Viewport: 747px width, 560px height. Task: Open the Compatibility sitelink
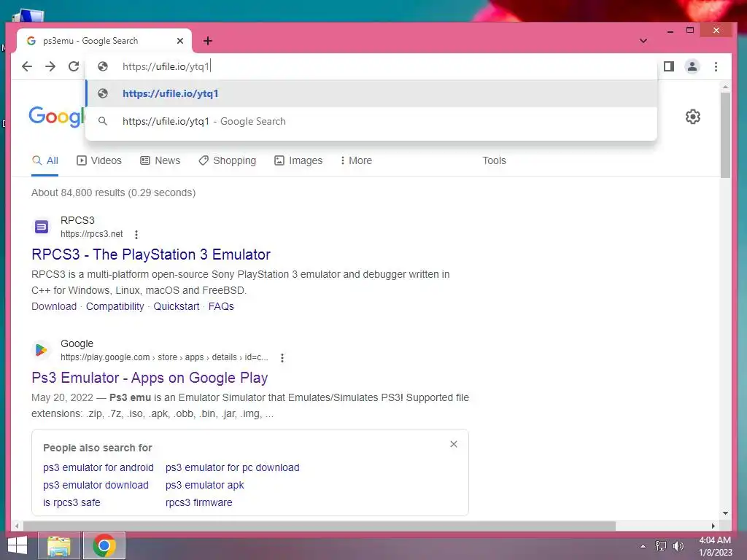click(x=115, y=307)
